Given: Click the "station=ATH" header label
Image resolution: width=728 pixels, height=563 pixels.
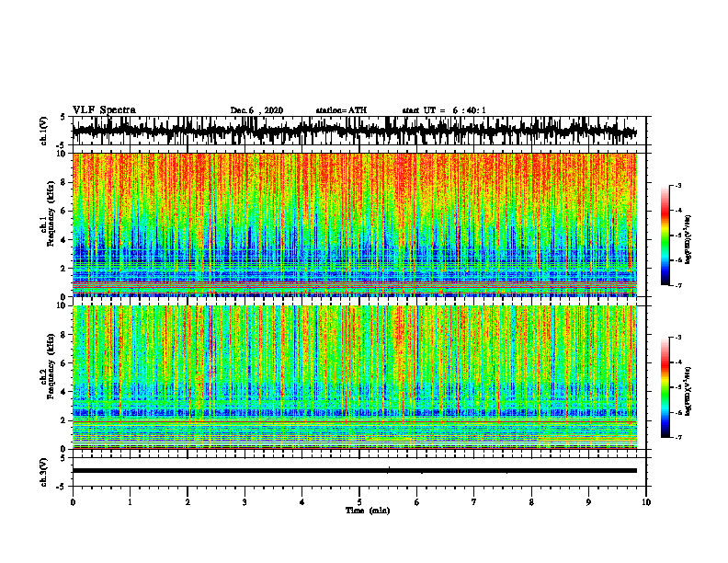Looking at the screenshot, I should (341, 110).
